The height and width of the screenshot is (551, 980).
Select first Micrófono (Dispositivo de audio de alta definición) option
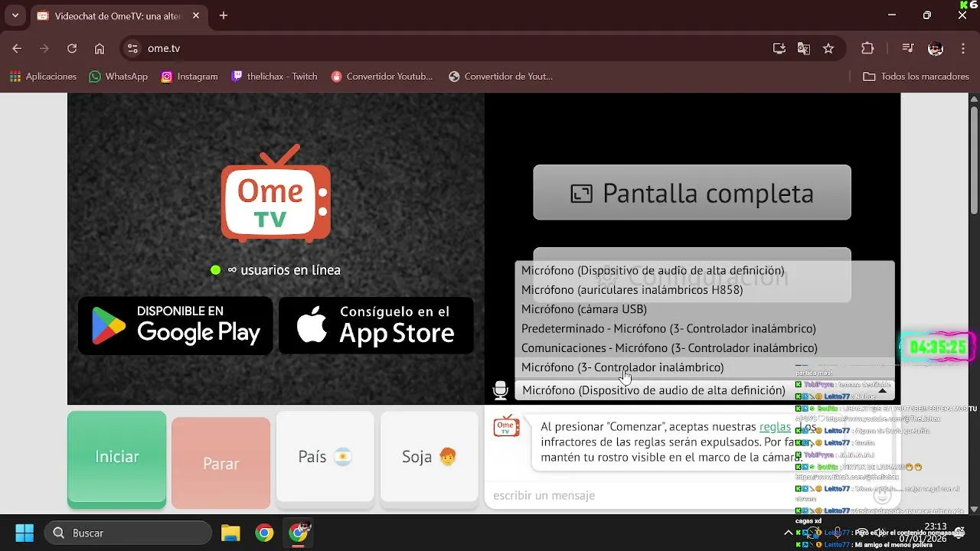(x=704, y=270)
